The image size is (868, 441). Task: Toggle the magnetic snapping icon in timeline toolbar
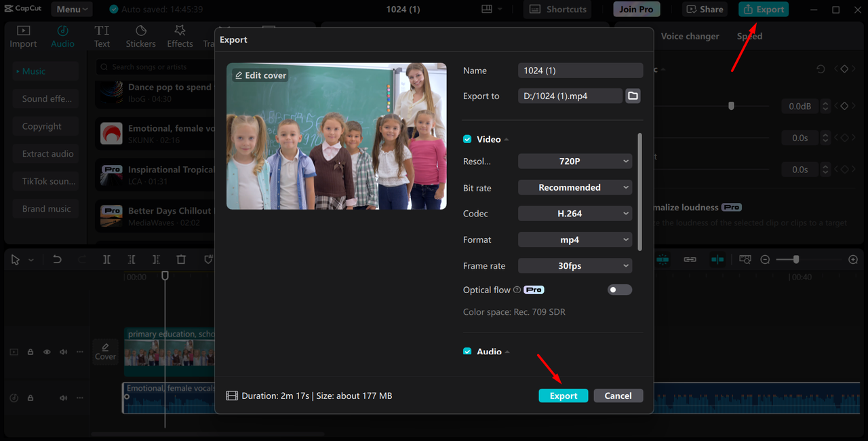663,260
